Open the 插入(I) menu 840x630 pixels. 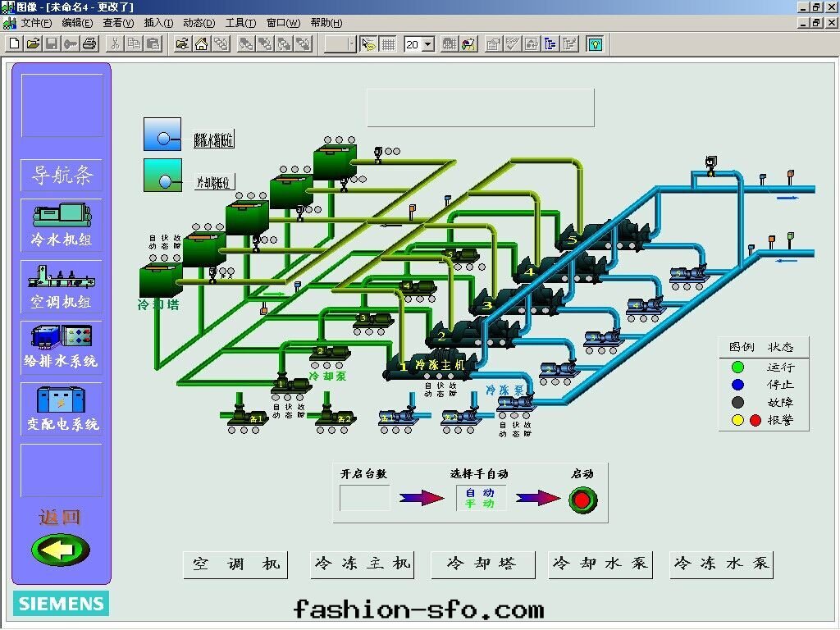pyautogui.click(x=158, y=23)
